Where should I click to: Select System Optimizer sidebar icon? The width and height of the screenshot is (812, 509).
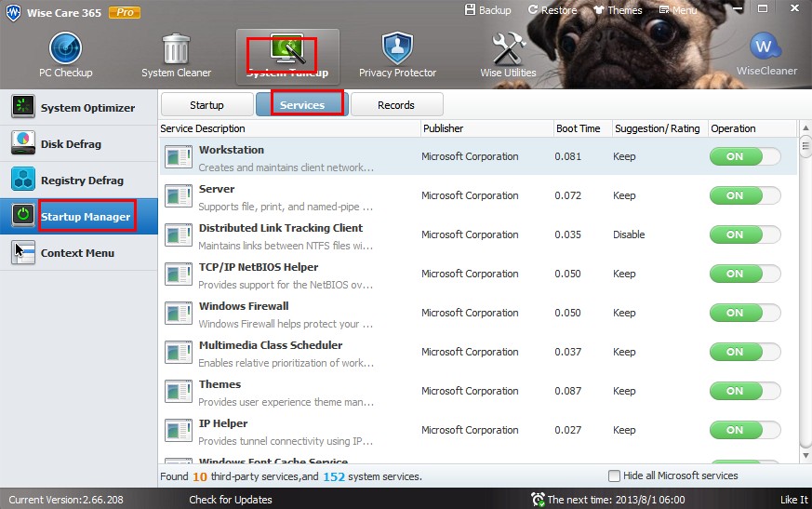point(23,107)
